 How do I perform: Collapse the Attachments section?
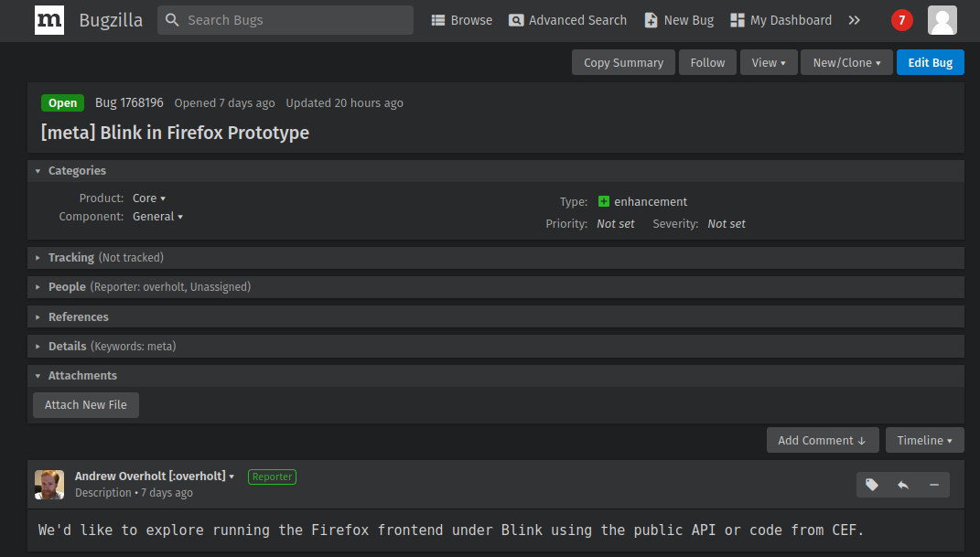click(496, 375)
